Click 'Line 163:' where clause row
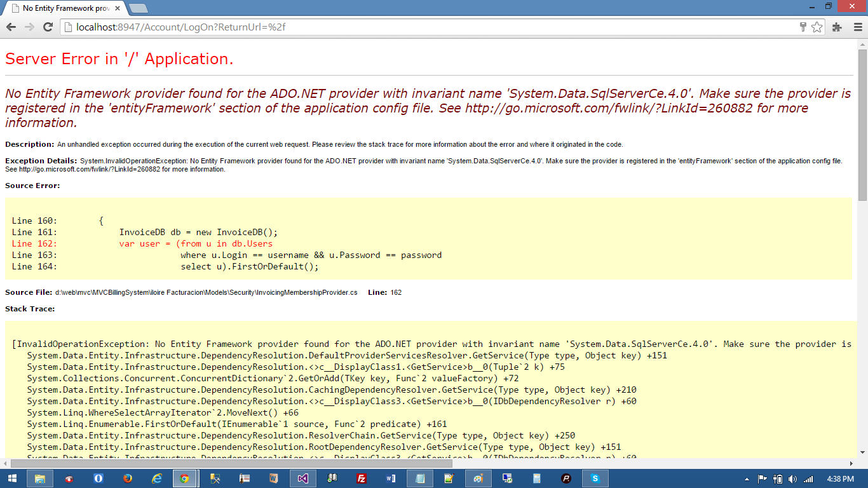868x488 pixels. [227, 255]
